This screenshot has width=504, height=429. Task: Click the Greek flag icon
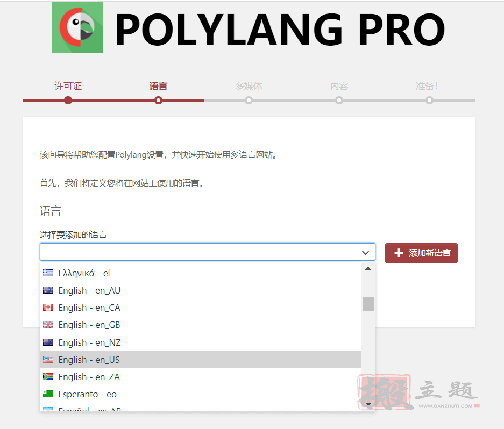(x=48, y=273)
